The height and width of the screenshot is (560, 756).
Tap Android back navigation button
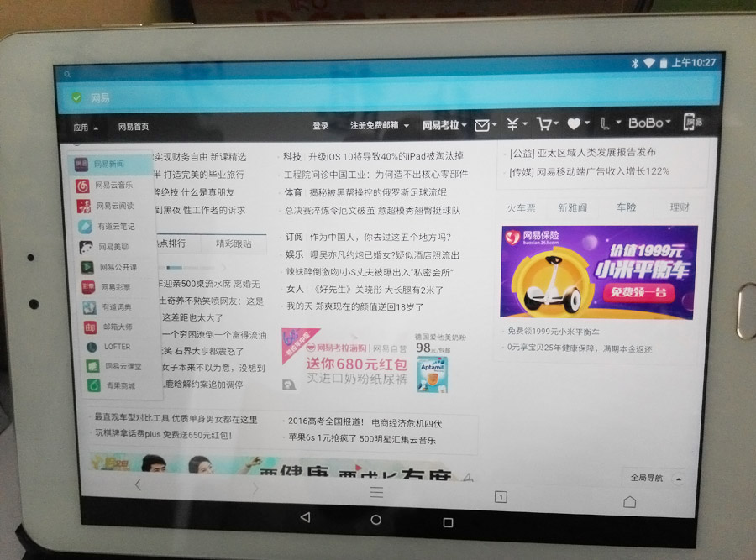(305, 517)
